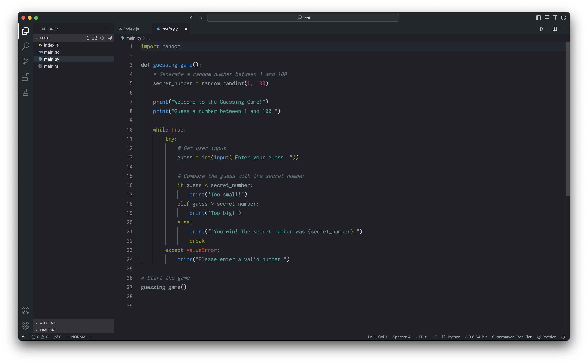Refresh the Explorer file list
The image size is (588, 364).
coord(102,38)
